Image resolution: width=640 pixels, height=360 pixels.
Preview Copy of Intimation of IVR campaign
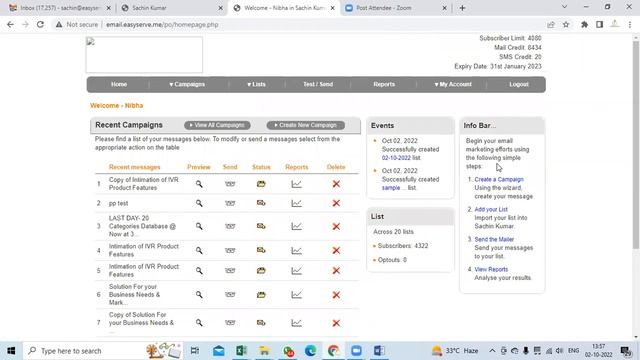199,184
